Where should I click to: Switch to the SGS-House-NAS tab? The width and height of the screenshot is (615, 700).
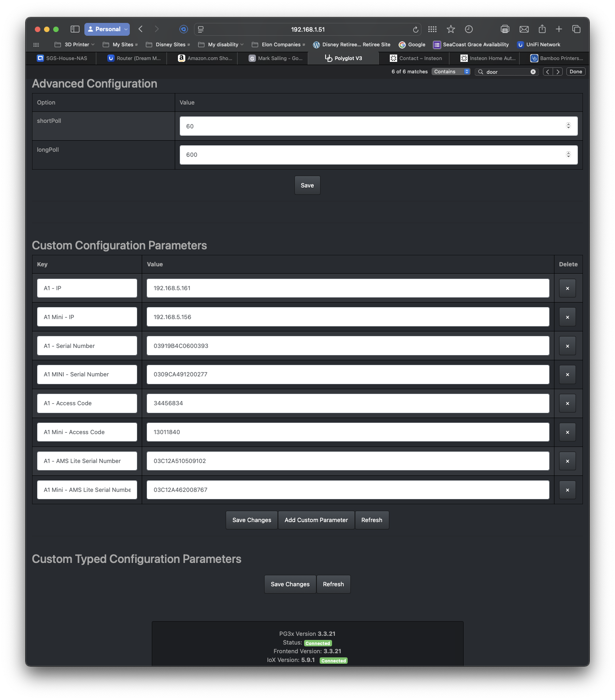pos(62,58)
